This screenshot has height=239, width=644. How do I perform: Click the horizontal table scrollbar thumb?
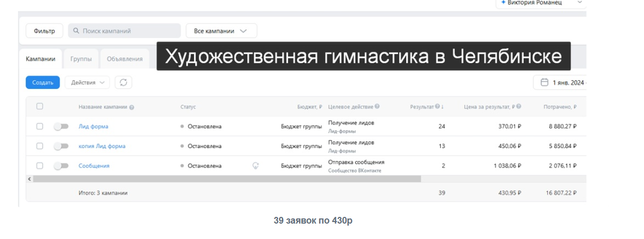click(227, 179)
